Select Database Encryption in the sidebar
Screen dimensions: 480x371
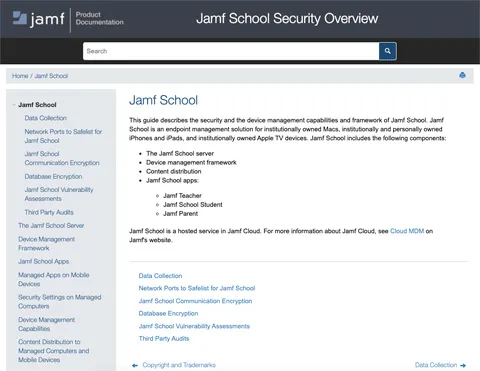click(53, 176)
